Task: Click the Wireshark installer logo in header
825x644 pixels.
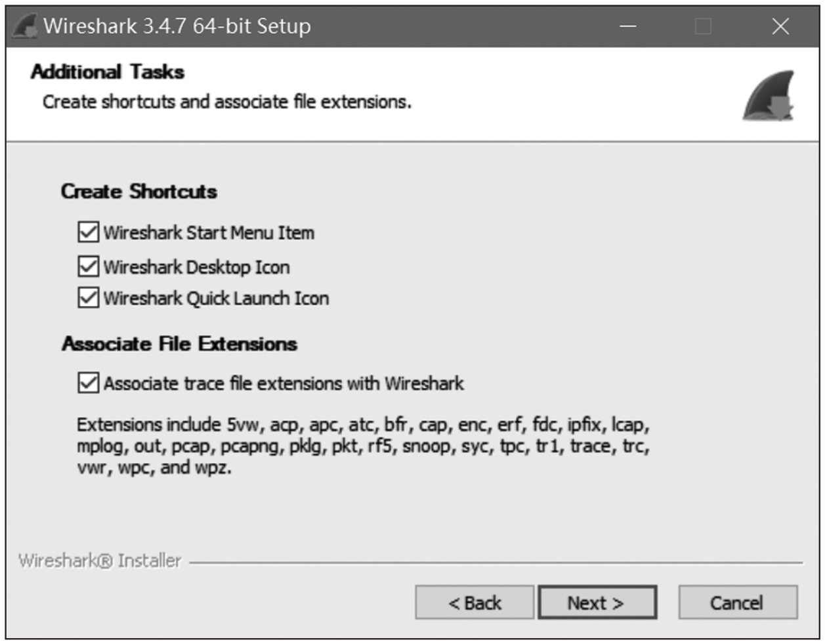Action: pyautogui.click(x=769, y=97)
